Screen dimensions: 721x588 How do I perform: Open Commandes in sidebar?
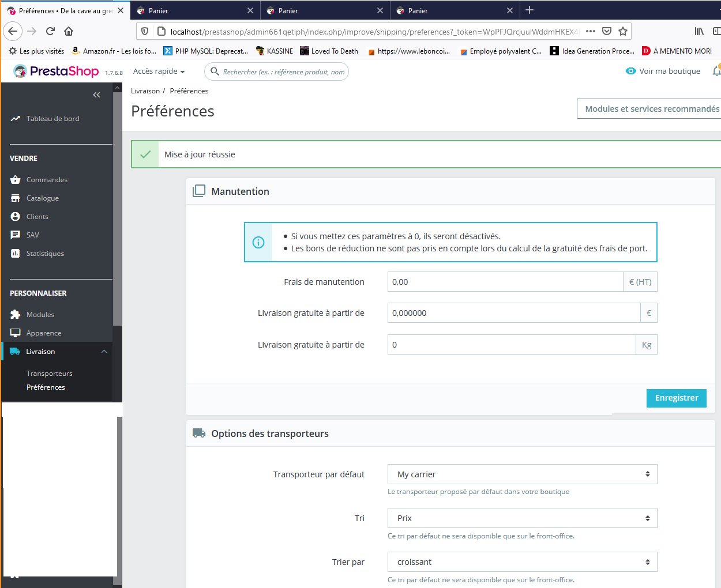(47, 180)
